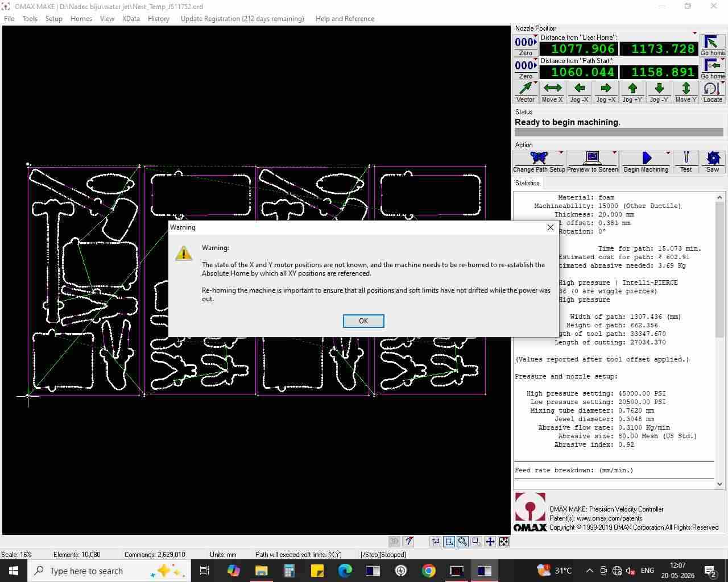Screen dimensions: 728x582
Task: Open the Homes menu
Action: tap(81, 19)
